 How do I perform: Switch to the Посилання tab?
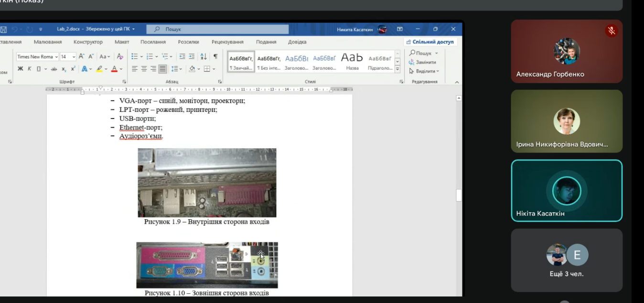point(153,42)
